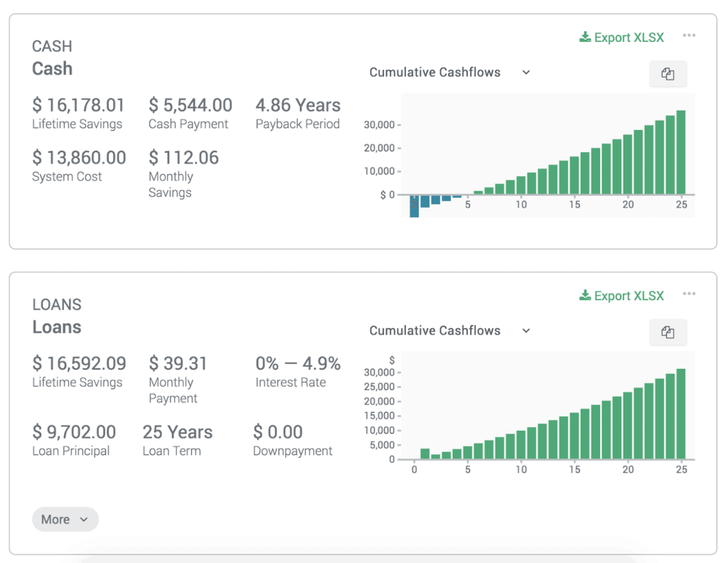Open Cumulative Cashflows dropdown in Loans card
The height and width of the screenshot is (563, 728).
tap(449, 331)
